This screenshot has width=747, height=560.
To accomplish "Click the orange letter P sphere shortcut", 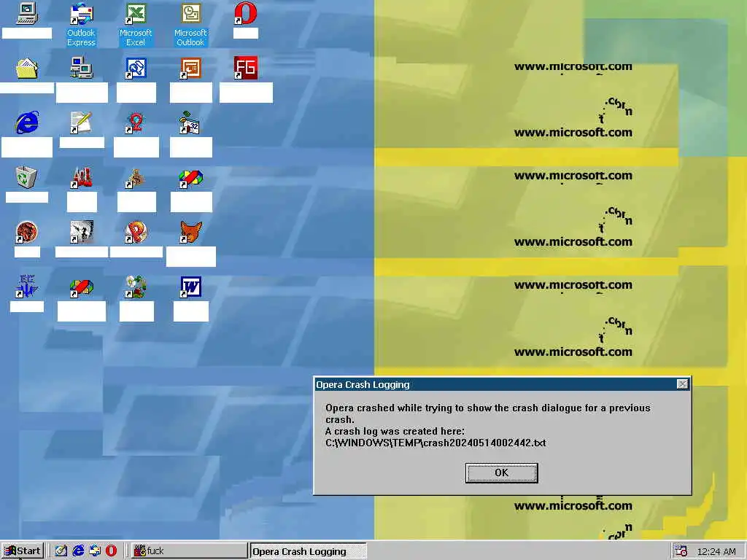I will tap(136, 232).
